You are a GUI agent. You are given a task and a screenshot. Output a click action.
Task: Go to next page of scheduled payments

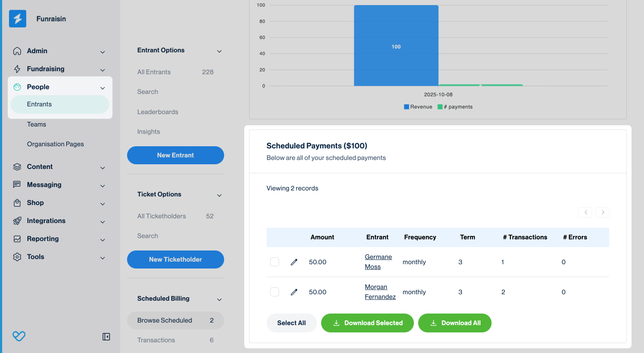[602, 212]
